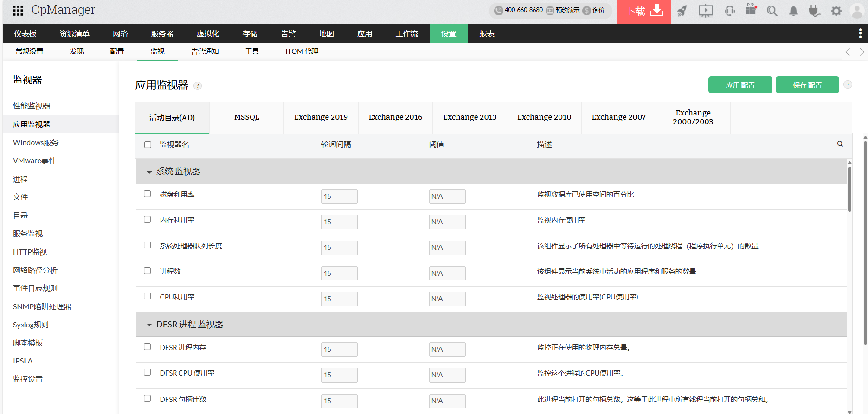Click the 保存配置 button
This screenshot has height=414, width=868.
[x=807, y=85]
